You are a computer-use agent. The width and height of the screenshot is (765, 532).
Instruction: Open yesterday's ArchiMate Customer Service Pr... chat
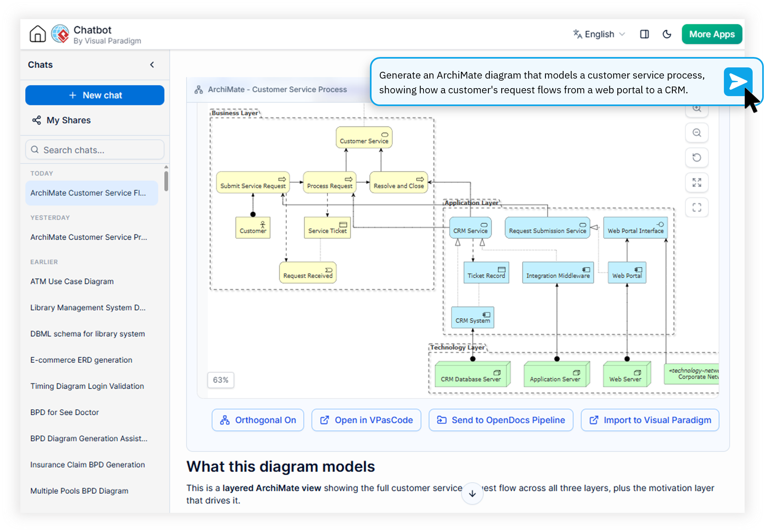point(89,237)
